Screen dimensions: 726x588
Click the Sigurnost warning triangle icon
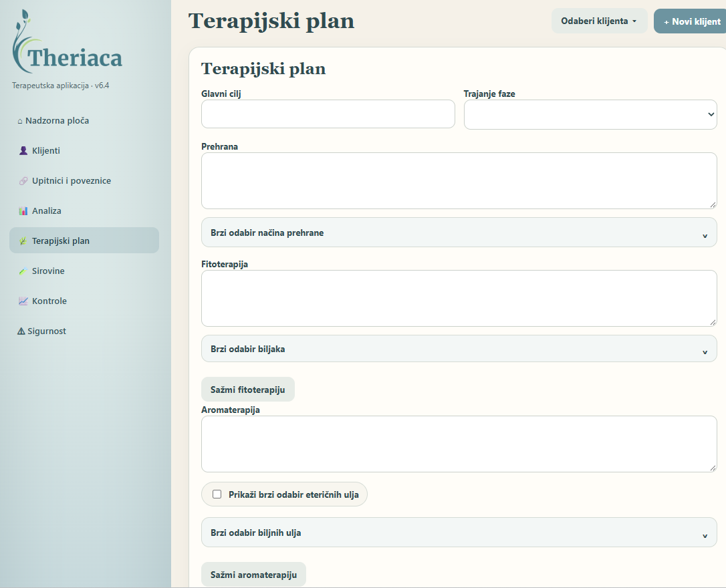pyautogui.click(x=21, y=331)
